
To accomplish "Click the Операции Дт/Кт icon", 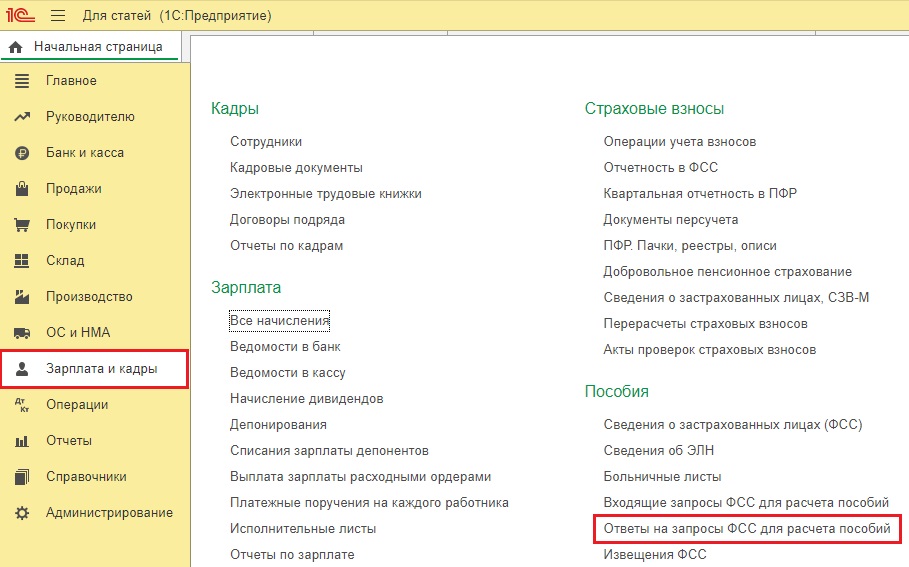I will pos(22,405).
